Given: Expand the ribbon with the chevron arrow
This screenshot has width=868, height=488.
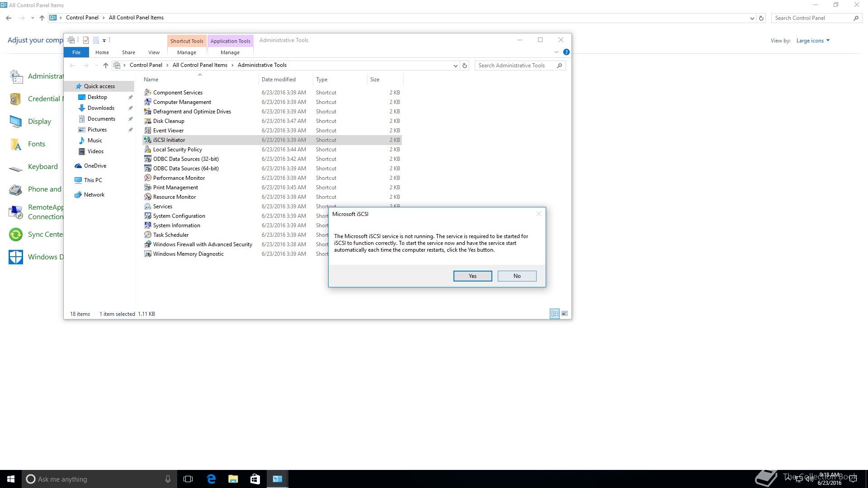Looking at the screenshot, I should click(x=557, y=52).
